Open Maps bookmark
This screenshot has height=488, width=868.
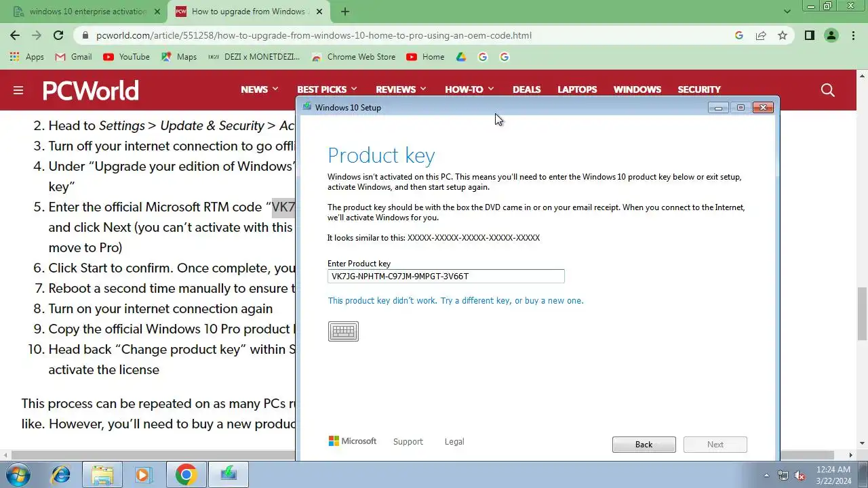click(x=179, y=57)
